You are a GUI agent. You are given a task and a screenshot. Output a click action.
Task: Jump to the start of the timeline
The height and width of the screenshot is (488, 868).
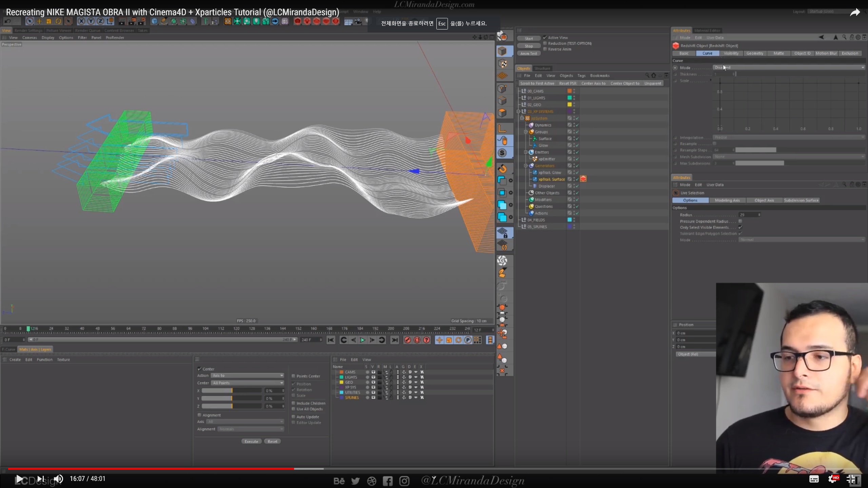pyautogui.click(x=331, y=340)
